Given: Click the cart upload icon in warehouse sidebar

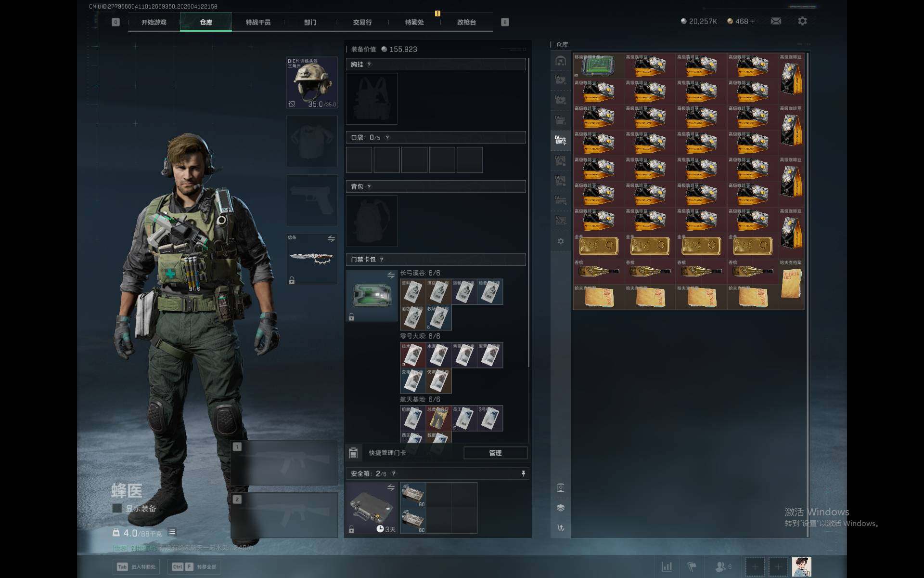Looking at the screenshot, I should point(561,528).
